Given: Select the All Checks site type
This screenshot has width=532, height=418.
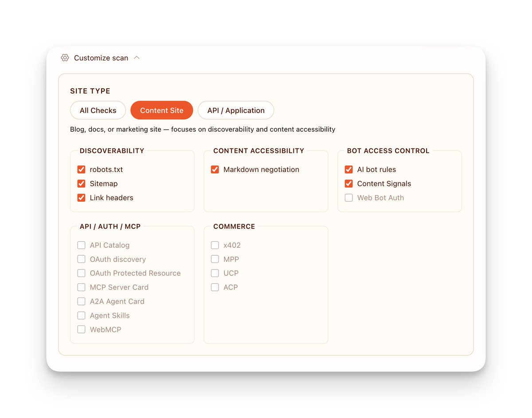Looking at the screenshot, I should point(98,110).
